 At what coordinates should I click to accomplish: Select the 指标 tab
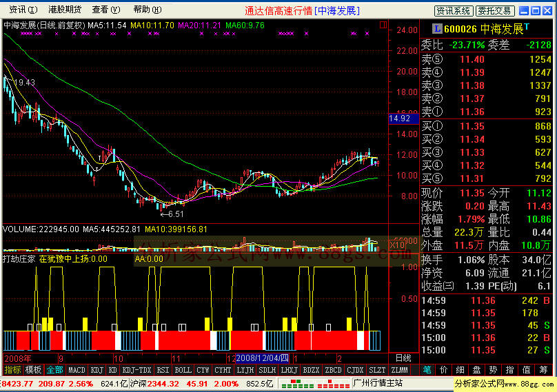pyautogui.click(x=13, y=370)
